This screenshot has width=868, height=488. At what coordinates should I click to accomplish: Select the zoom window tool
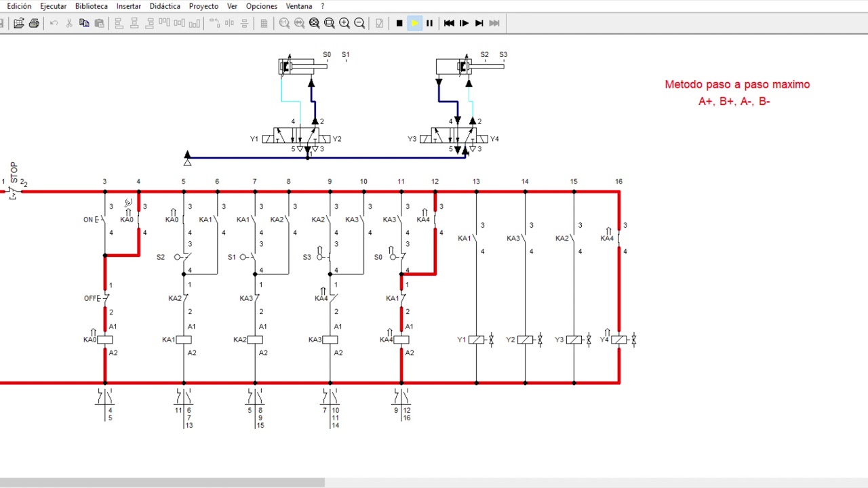pyautogui.click(x=330, y=23)
